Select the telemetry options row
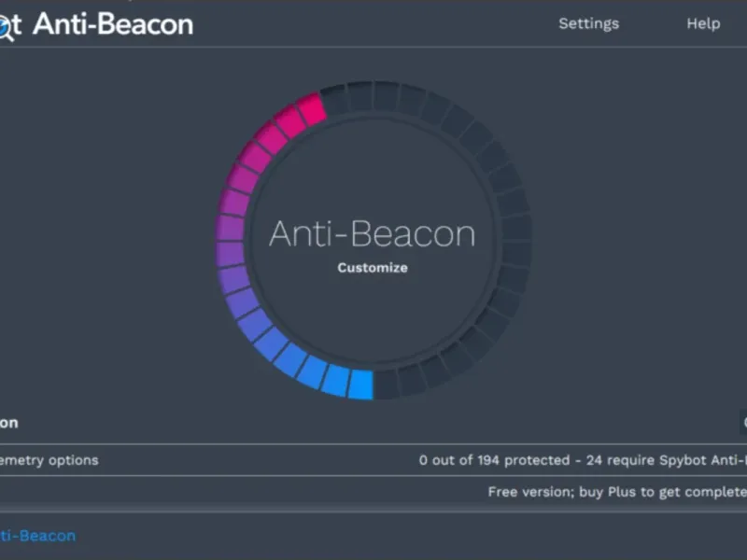 click(x=49, y=460)
